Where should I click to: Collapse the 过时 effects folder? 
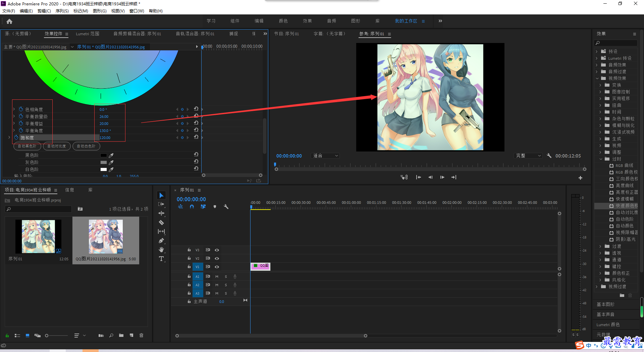tap(601, 159)
